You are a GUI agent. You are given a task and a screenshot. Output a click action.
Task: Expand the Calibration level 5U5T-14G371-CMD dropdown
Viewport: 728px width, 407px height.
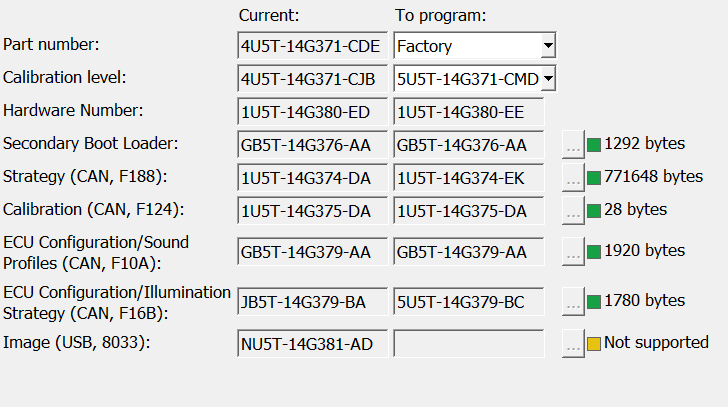coord(548,78)
